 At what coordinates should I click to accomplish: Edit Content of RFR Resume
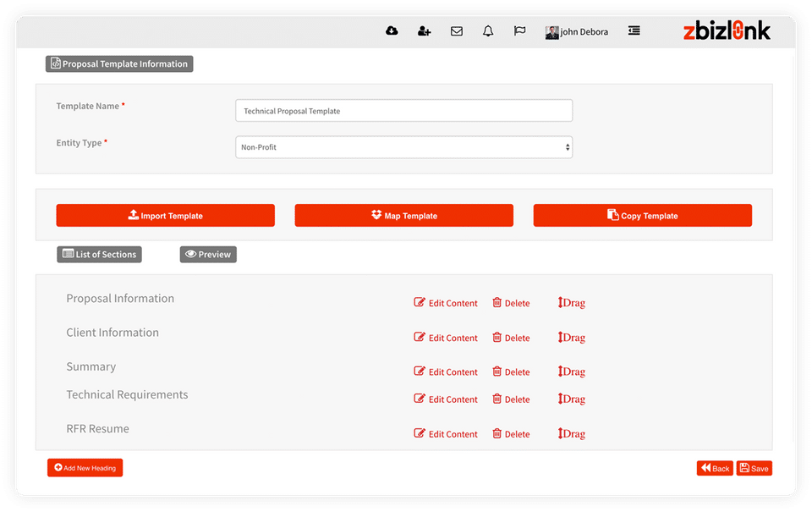pyautogui.click(x=446, y=434)
